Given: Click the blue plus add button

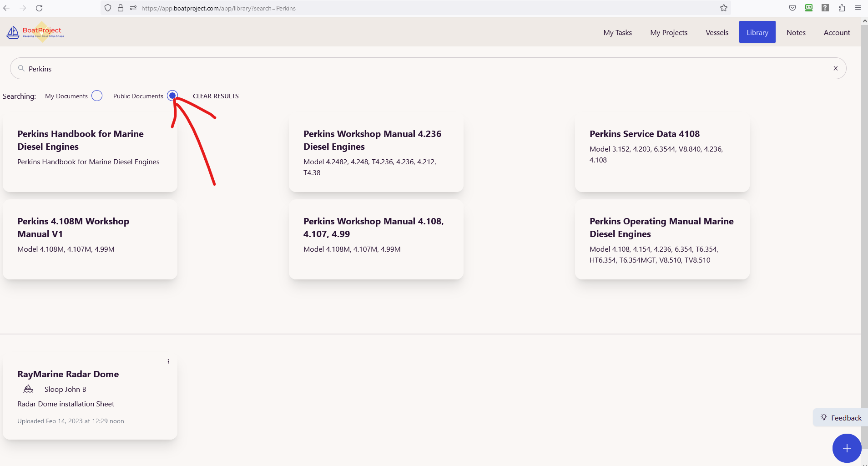Looking at the screenshot, I should pyautogui.click(x=847, y=448).
